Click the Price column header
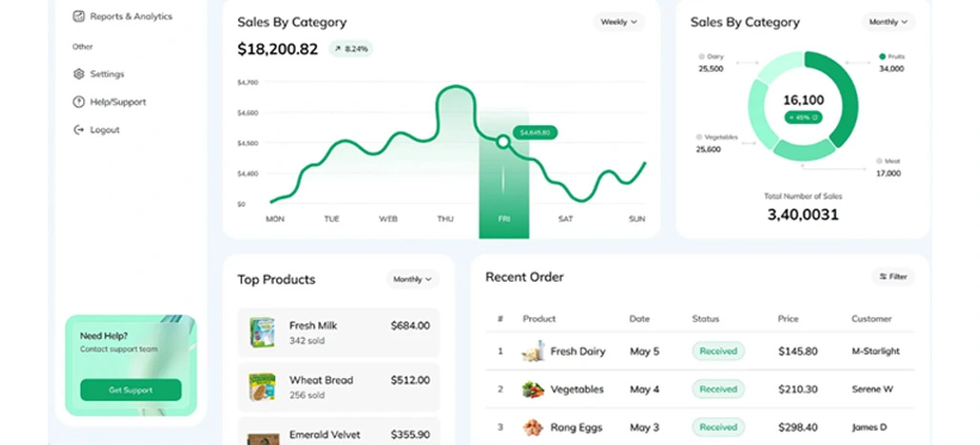This screenshot has width=980, height=445. pyautogui.click(x=788, y=319)
